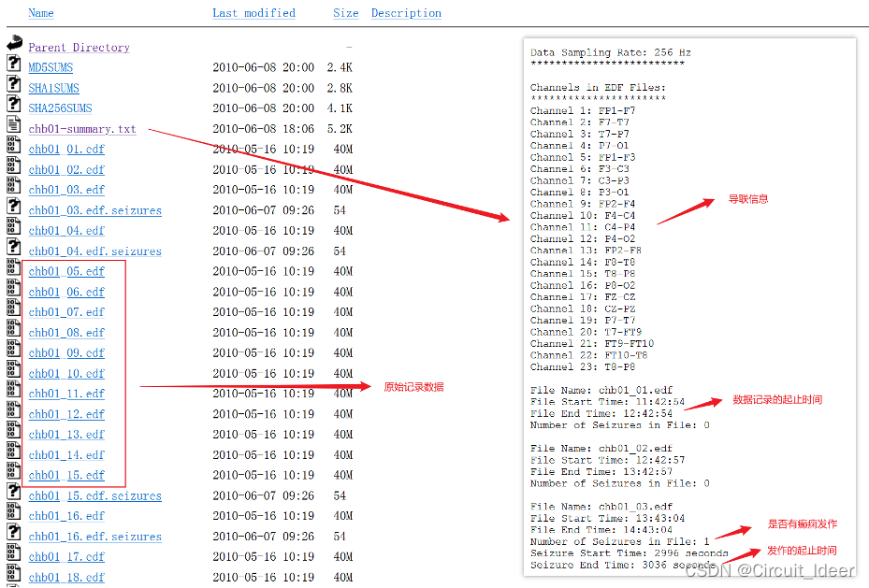The height and width of the screenshot is (588, 869).
Task: Click the binary icon beside chb01_06.edf
Action: [x=14, y=287]
